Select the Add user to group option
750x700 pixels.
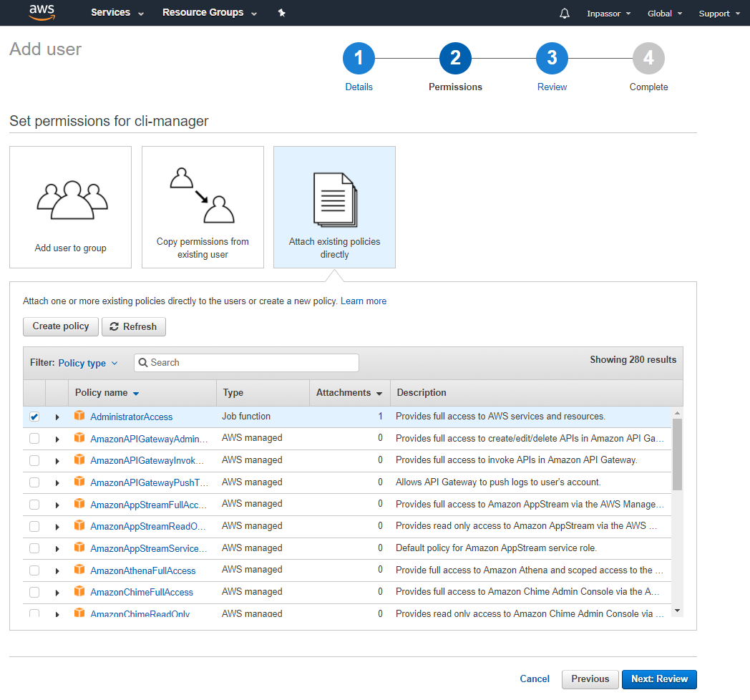click(70, 207)
